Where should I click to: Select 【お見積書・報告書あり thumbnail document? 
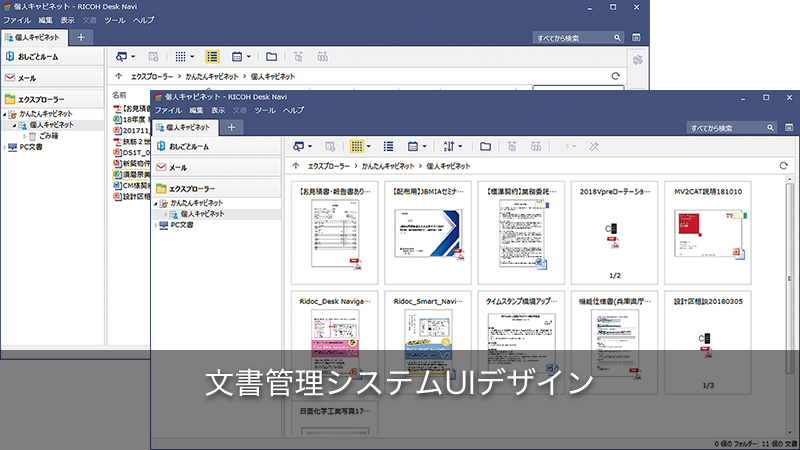pyautogui.click(x=335, y=233)
